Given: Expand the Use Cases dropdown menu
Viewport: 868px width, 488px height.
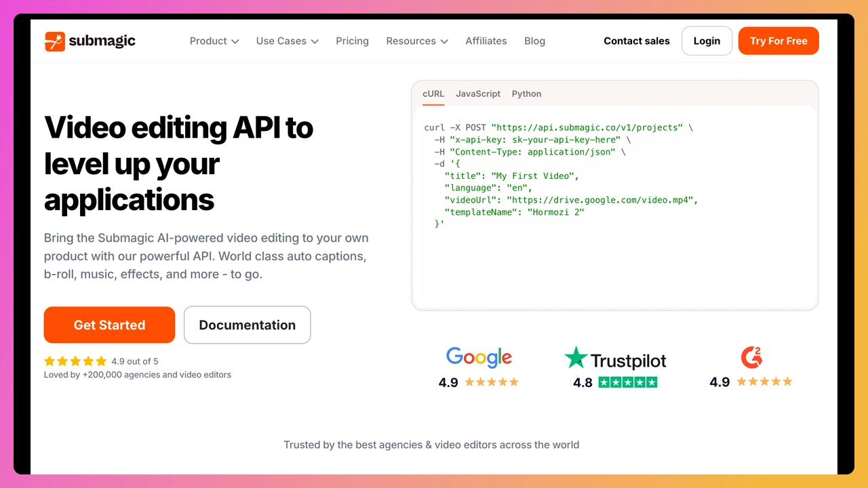Looking at the screenshot, I should (x=288, y=41).
